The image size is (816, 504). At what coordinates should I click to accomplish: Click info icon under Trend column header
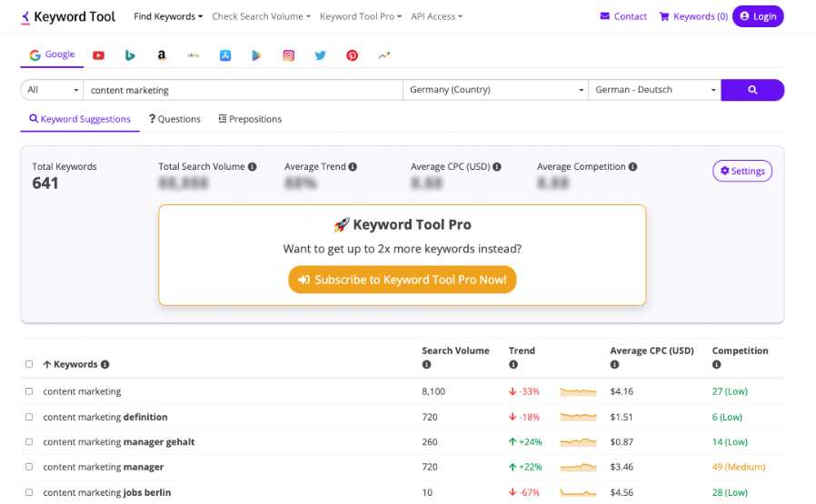click(x=513, y=365)
